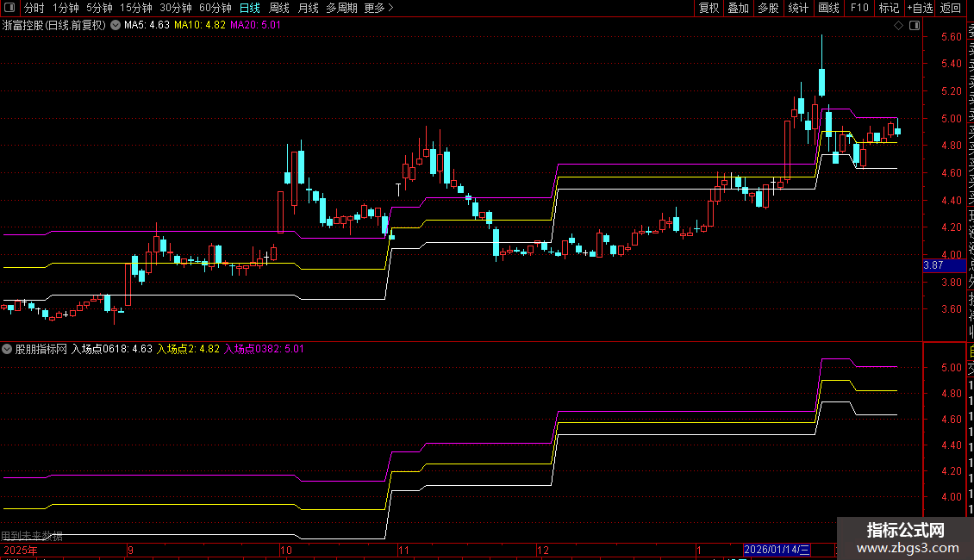Click the 入场点0618: 4.63 label

pos(112,349)
